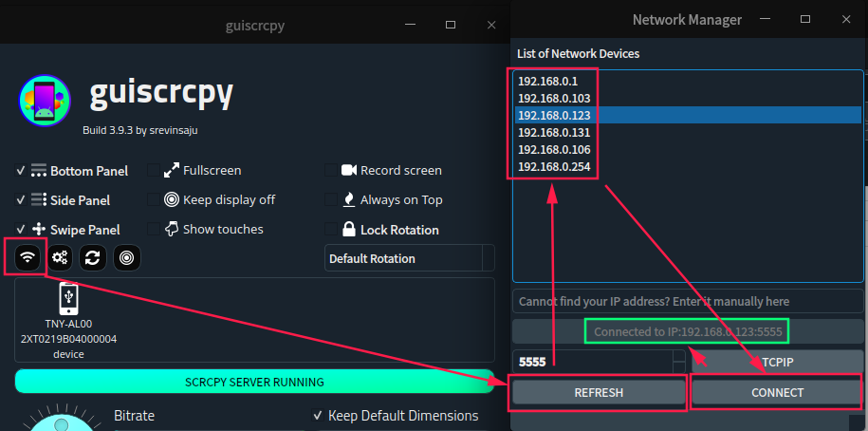
Task: Enable the Fullscreen checkbox
Action: click(x=154, y=171)
